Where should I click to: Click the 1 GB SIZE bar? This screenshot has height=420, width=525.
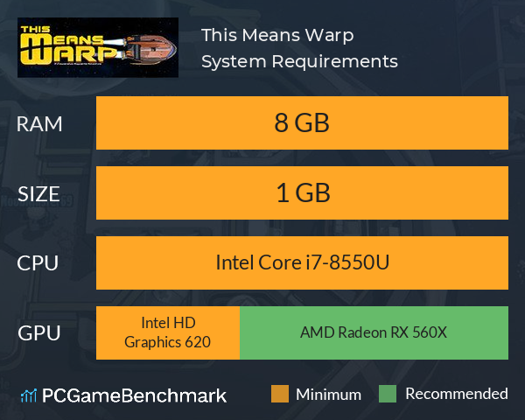pos(302,192)
